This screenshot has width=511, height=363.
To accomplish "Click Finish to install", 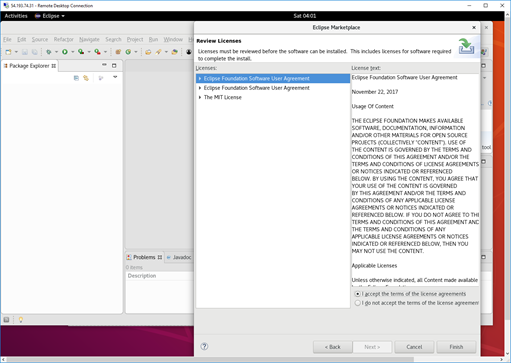I will click(x=456, y=347).
